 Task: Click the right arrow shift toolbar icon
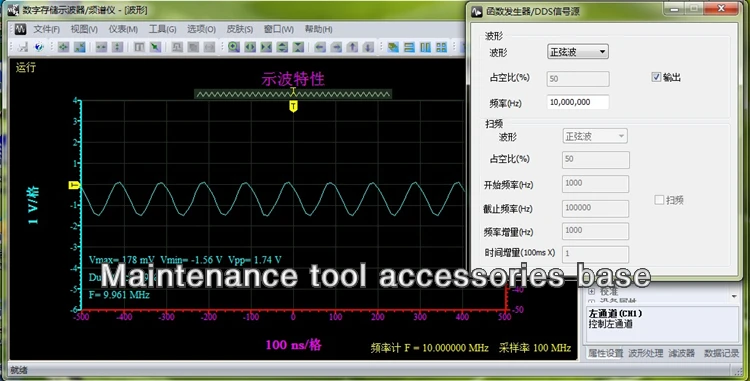(336, 47)
